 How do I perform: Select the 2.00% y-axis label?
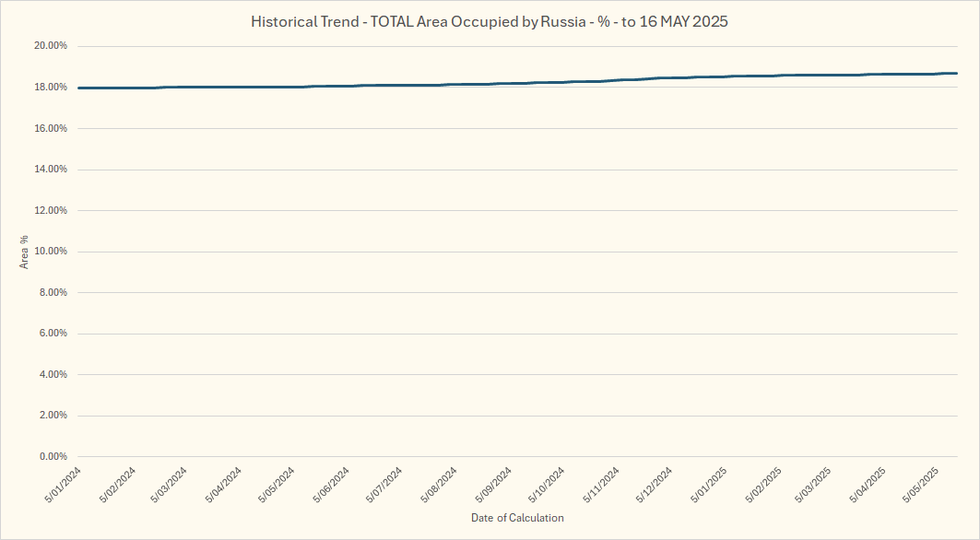[50, 416]
